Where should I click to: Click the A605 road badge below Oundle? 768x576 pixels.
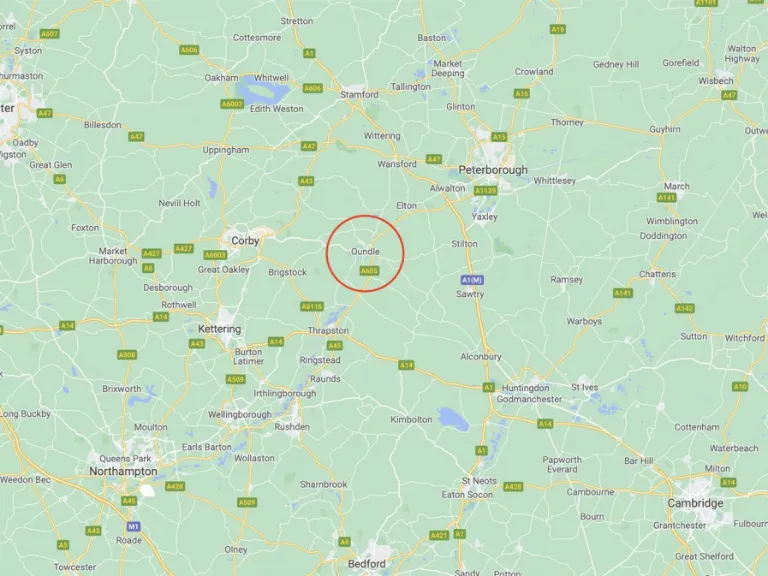(369, 271)
